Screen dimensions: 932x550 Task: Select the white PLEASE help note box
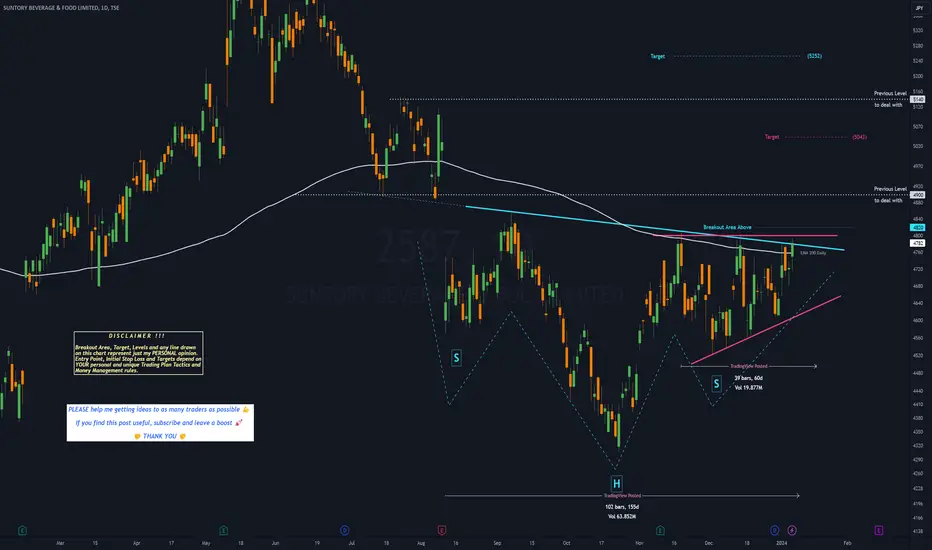(160, 423)
